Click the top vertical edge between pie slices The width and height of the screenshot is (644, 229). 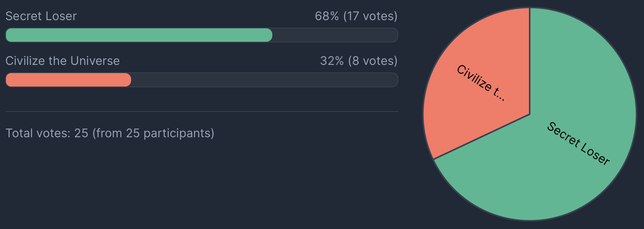[530, 61]
